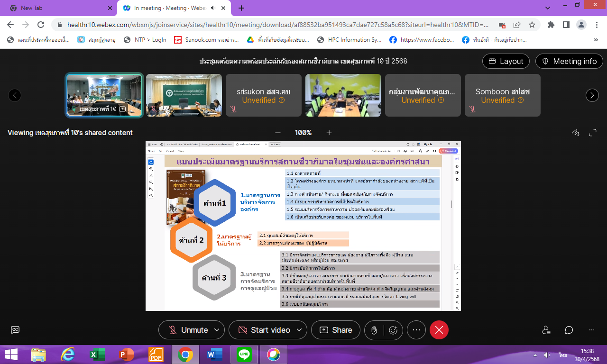Show hidden system tray icons arrow
The image size is (607, 364).
point(535,355)
